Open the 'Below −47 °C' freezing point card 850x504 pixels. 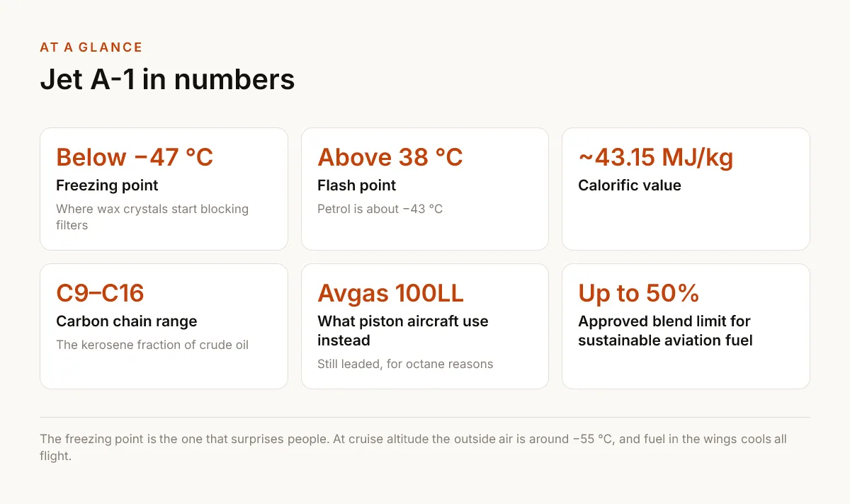pos(164,189)
